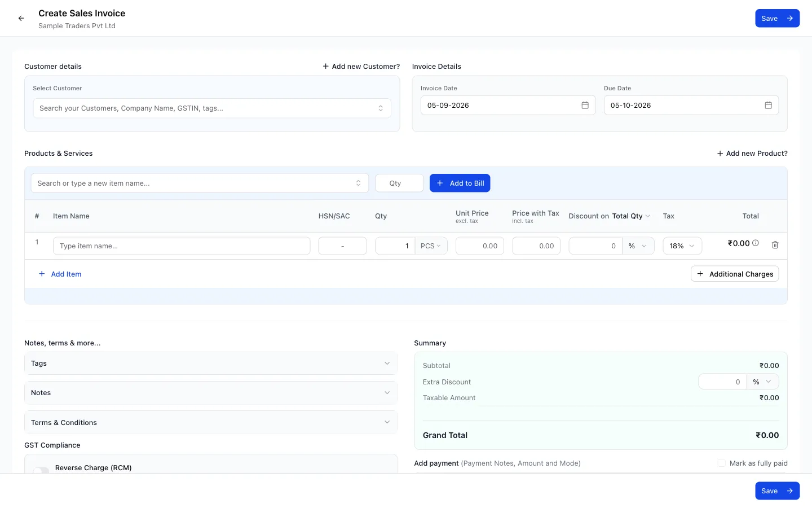
Task: Open the item search combo box
Action: (200, 183)
